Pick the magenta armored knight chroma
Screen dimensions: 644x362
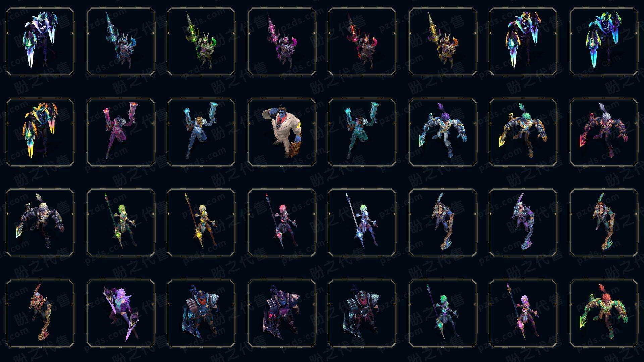(282, 313)
